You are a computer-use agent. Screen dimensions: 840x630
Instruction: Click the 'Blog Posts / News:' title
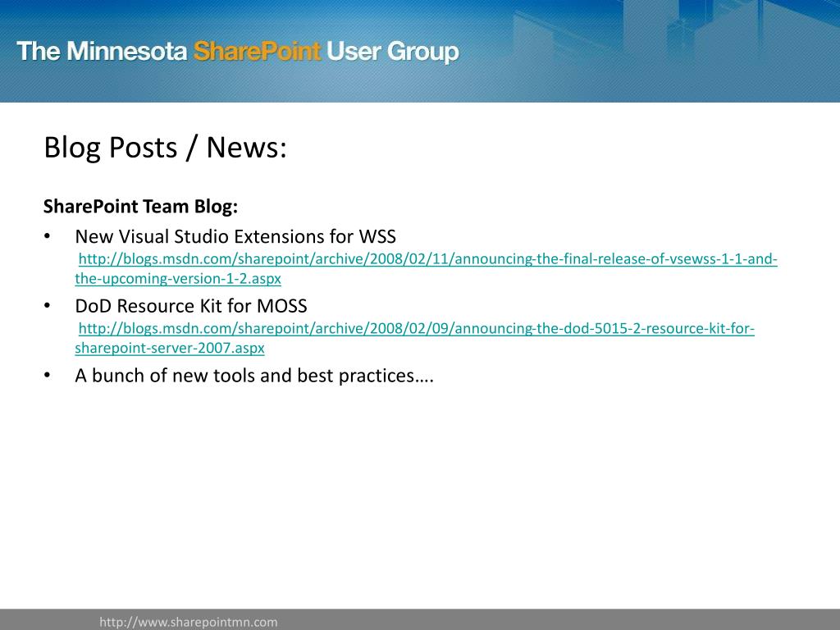click(x=165, y=148)
